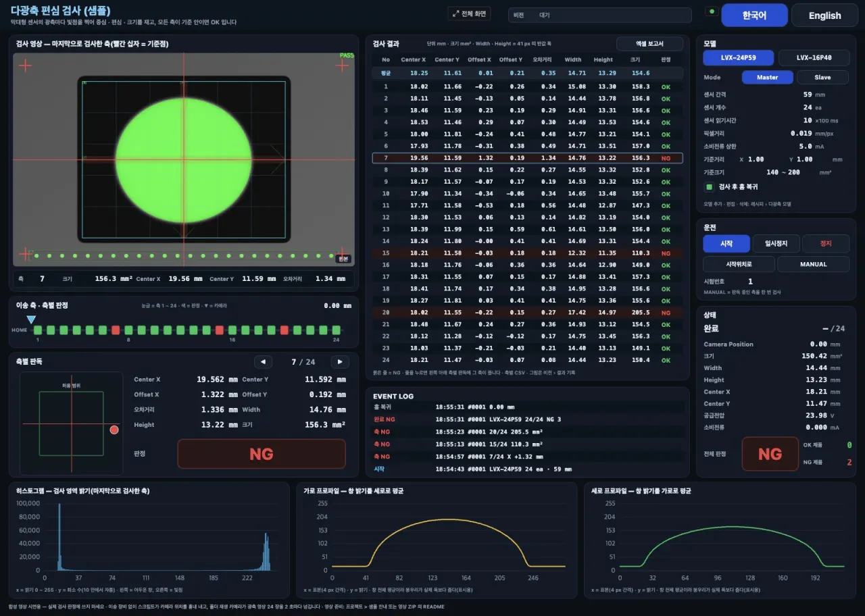The width and height of the screenshot is (865, 616).
Task: Click the 픽셀거리 value 0.019
Action: [801, 133]
